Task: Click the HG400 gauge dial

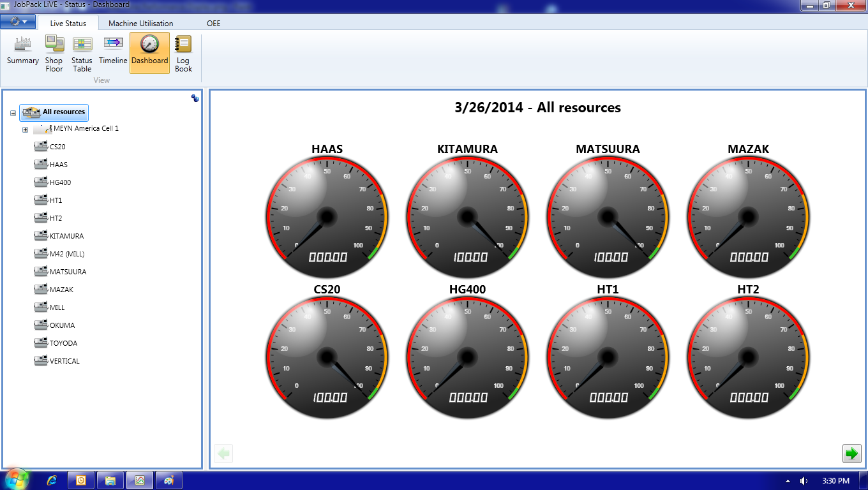Action: 467,357
